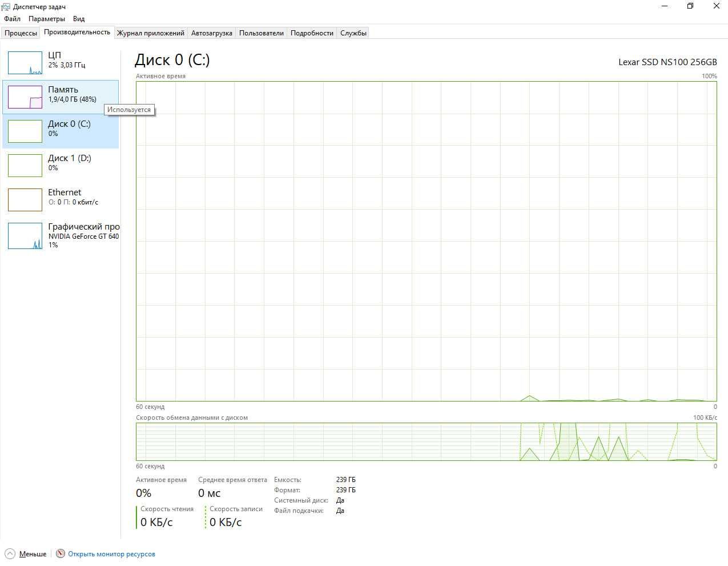Click the 100 КБ/с scale label
The height and width of the screenshot is (566, 728).
(705, 418)
